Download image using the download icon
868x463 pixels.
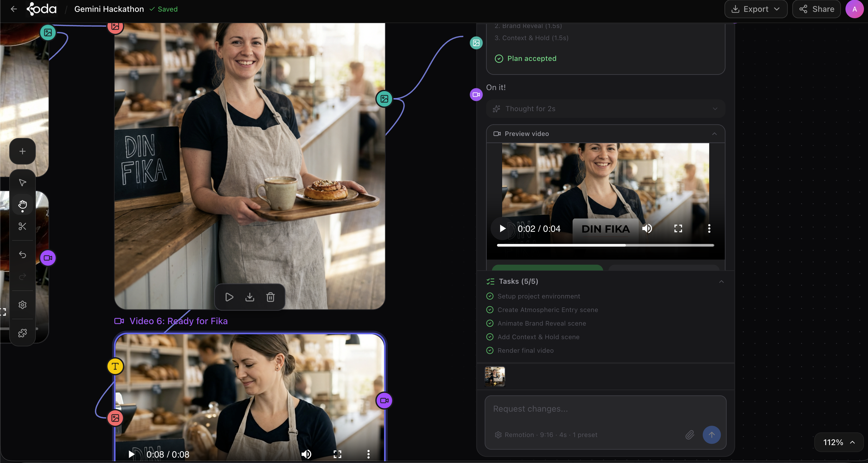[x=250, y=297]
